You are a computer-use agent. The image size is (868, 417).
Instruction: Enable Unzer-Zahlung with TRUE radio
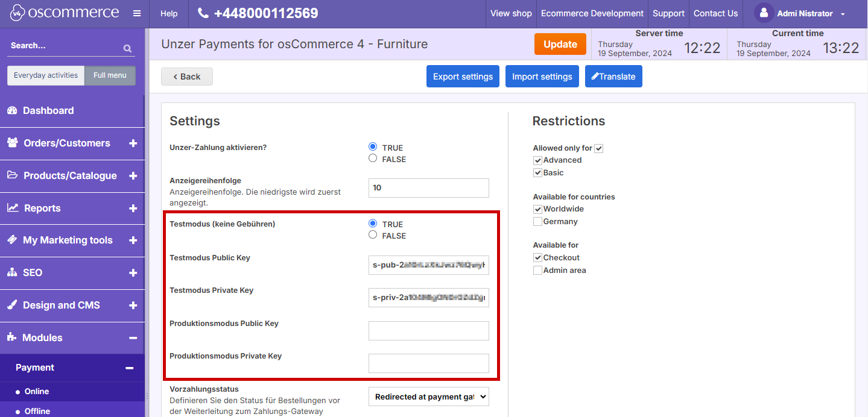pos(373,146)
